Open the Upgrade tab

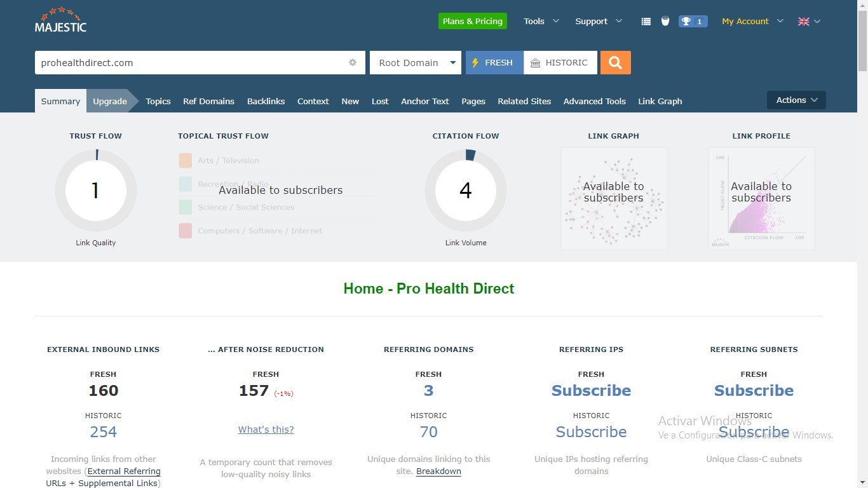click(x=110, y=101)
